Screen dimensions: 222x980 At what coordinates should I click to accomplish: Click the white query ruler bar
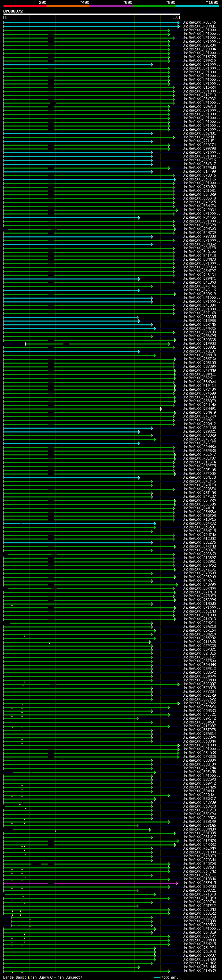point(92,15)
